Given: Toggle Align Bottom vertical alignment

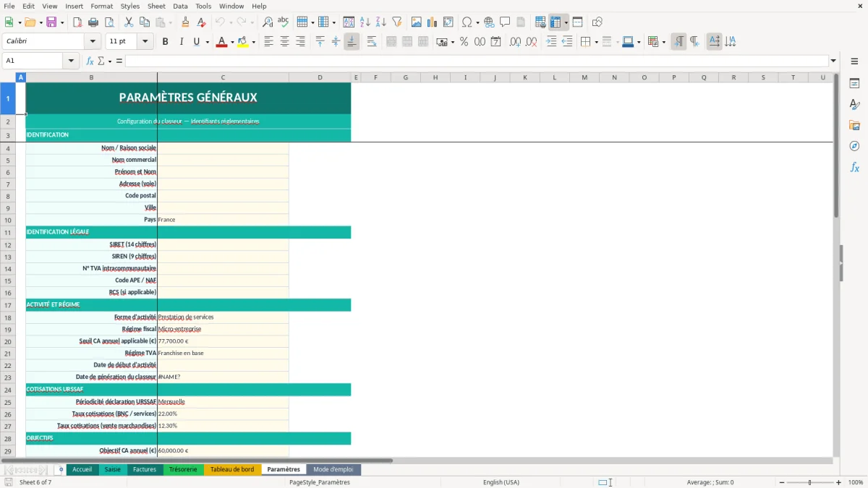Looking at the screenshot, I should point(352,42).
